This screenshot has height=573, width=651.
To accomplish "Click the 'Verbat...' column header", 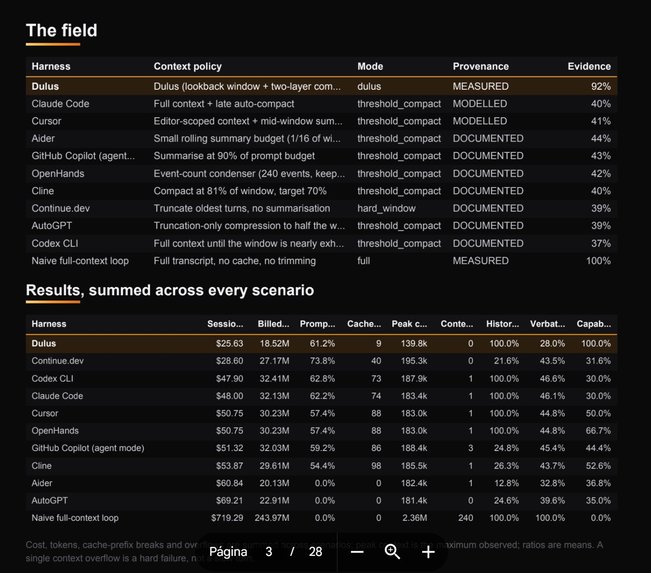I will click(x=547, y=324).
